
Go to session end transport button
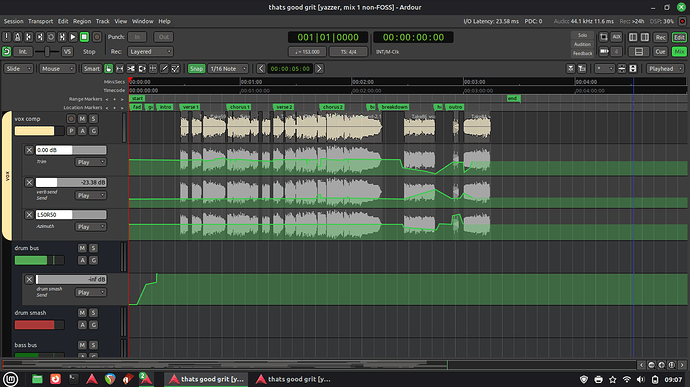pos(40,37)
